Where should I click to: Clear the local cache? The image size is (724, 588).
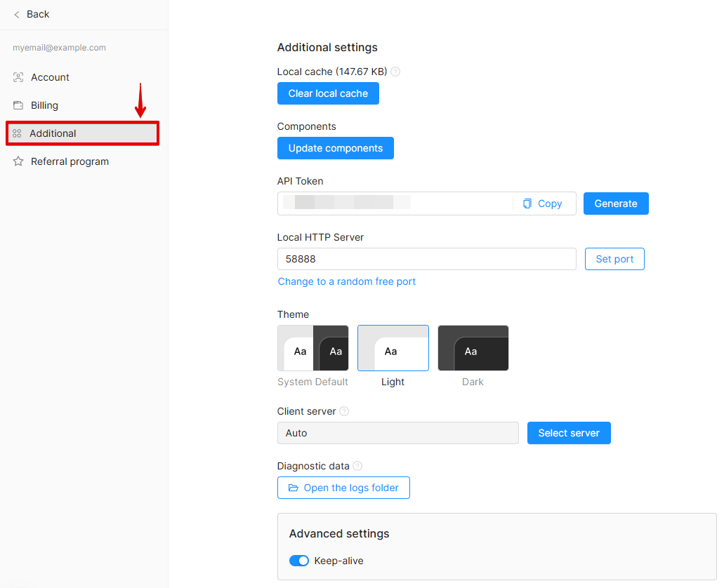[x=328, y=93]
